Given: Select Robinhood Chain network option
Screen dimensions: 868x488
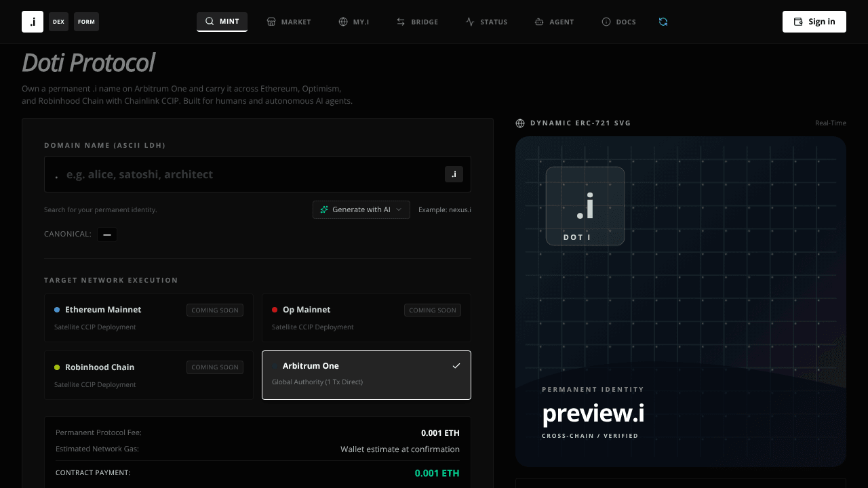Looking at the screenshot, I should pos(149,375).
